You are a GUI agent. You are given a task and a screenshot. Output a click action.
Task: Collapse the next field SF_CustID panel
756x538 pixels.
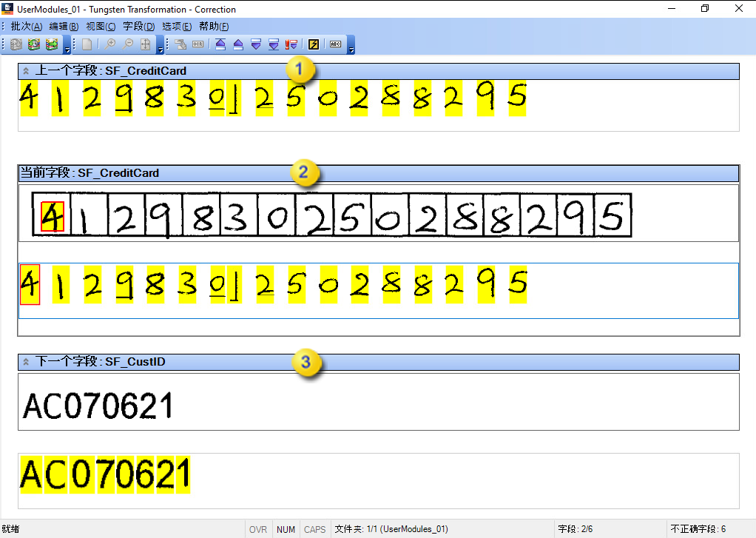25,362
